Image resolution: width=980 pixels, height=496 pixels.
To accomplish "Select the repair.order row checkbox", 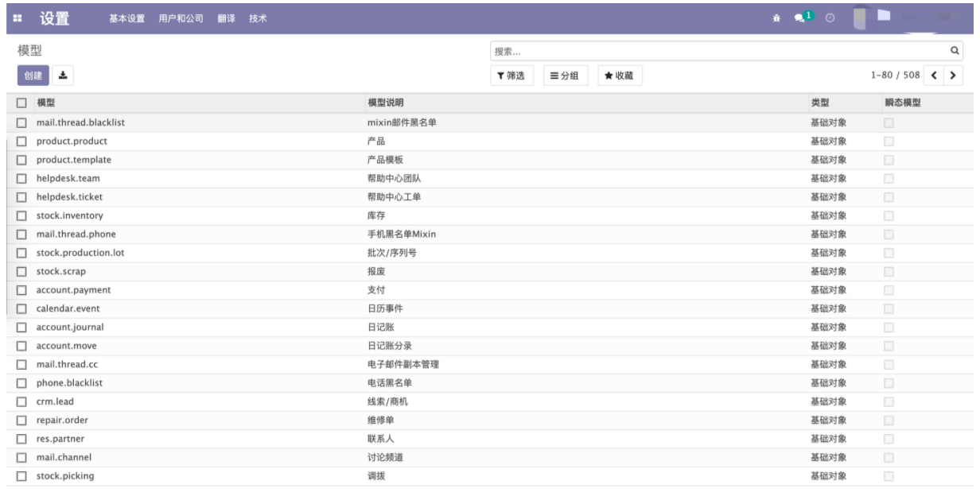I will click(x=22, y=420).
